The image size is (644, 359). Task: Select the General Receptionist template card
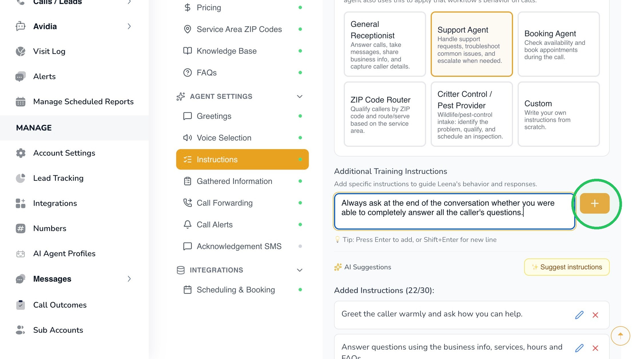pos(385,44)
